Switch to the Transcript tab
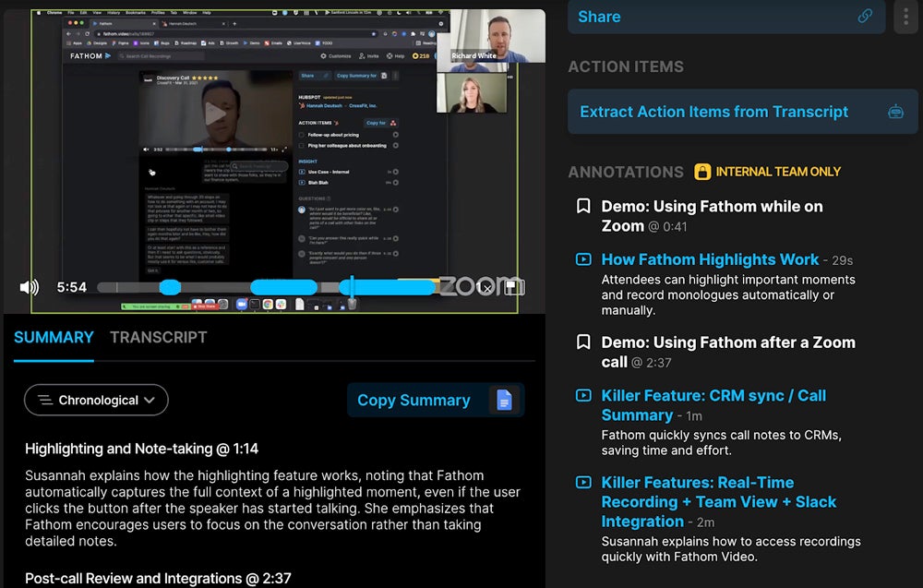The height and width of the screenshot is (588, 923). coord(158,337)
